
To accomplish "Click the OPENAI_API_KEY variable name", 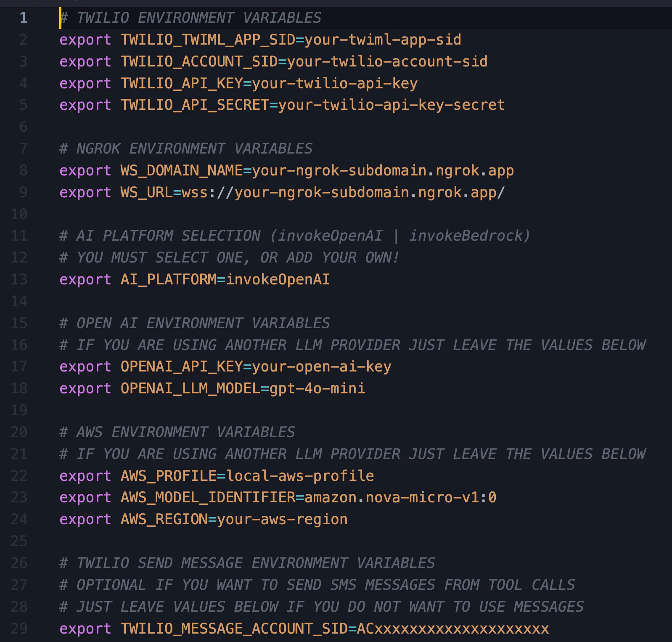I will pyautogui.click(x=182, y=366).
